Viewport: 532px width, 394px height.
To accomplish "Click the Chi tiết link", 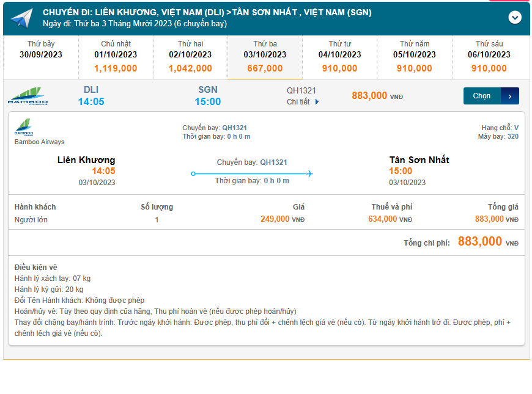I will coord(298,102).
